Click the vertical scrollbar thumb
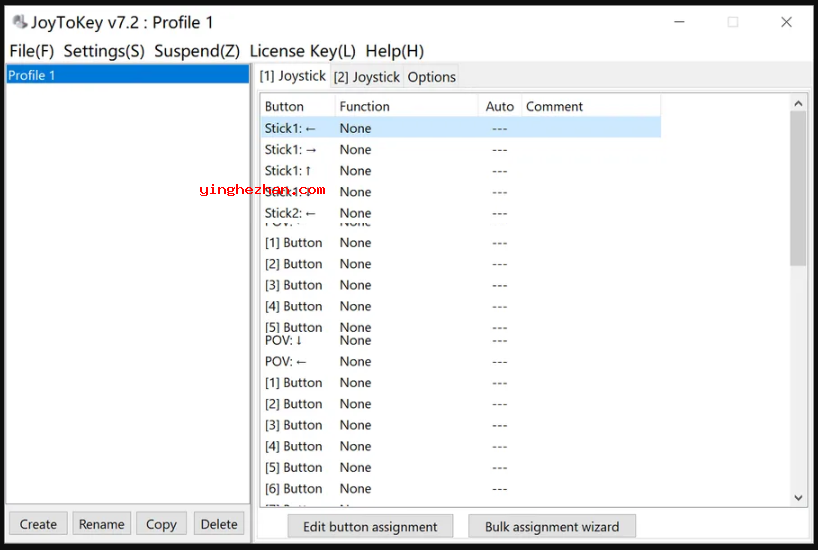The width and height of the screenshot is (818, 550). 798,188
